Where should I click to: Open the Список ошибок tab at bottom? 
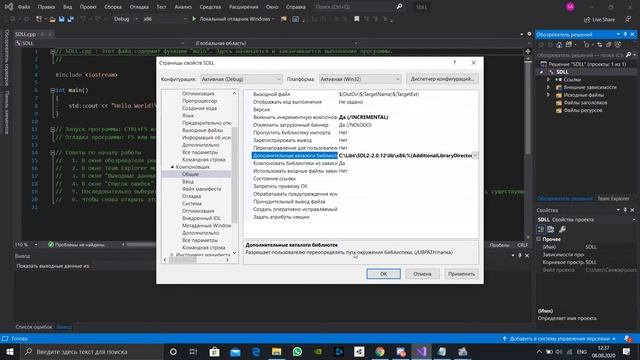click(x=34, y=327)
